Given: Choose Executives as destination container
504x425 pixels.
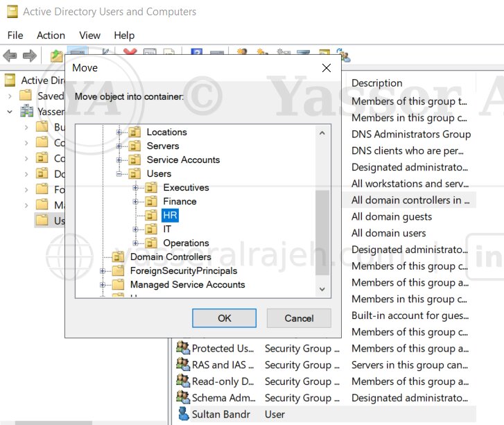Looking at the screenshot, I should click(x=186, y=187).
